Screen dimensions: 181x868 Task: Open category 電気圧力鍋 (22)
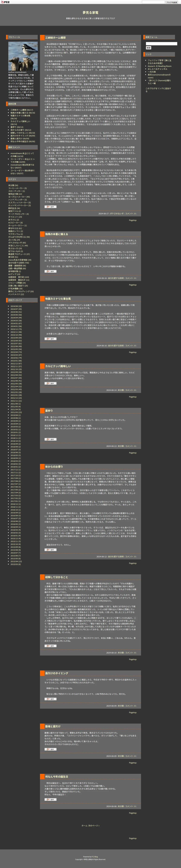(x=15, y=194)
